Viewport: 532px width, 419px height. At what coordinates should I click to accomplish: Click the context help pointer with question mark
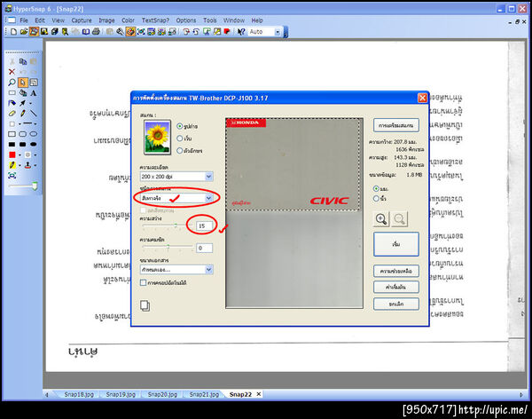coord(240,32)
